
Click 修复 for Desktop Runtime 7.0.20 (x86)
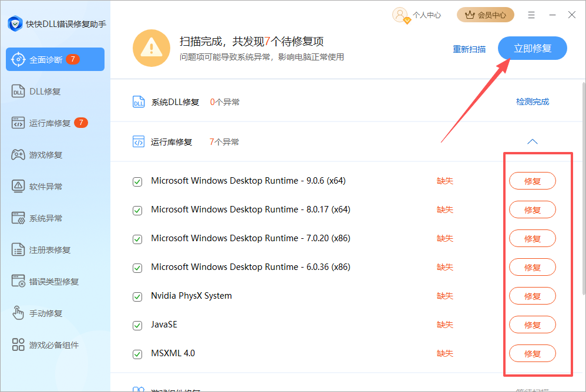[532, 239]
